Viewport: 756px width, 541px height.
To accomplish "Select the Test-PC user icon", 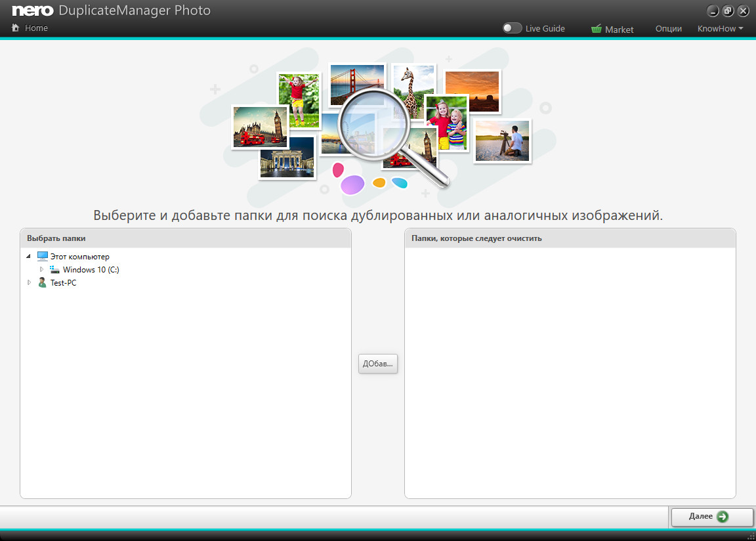I will tap(43, 283).
